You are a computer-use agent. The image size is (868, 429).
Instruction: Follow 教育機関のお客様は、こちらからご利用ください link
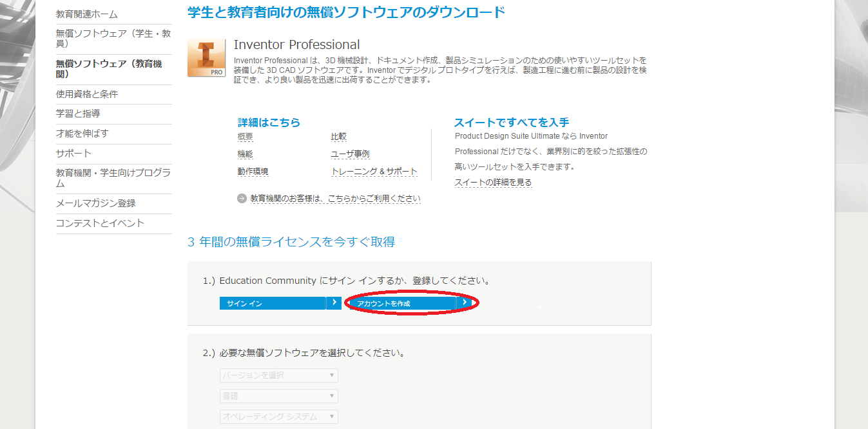(x=336, y=199)
